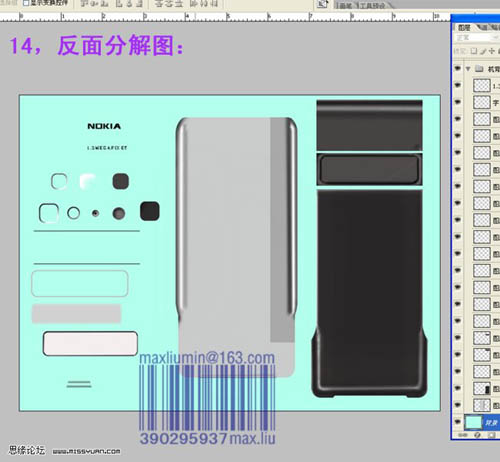
Task: Toggle lock transparent pixels icon
Action: [x=474, y=51]
